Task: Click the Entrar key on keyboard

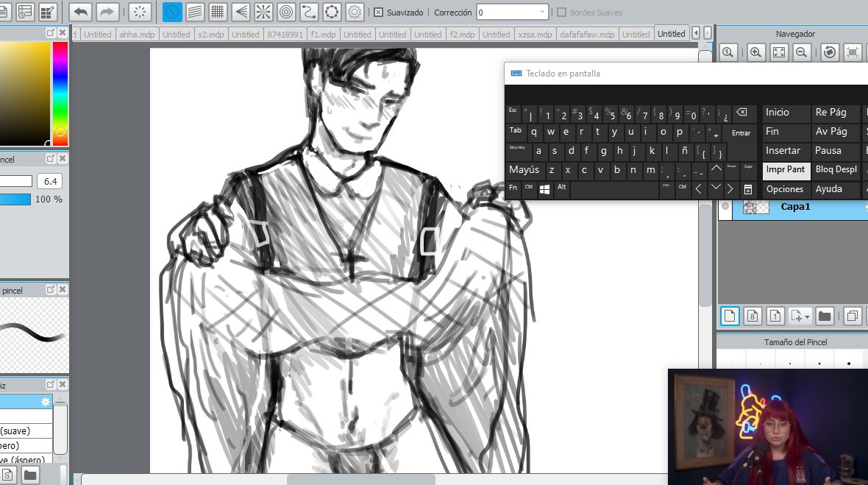Action: 741,133
